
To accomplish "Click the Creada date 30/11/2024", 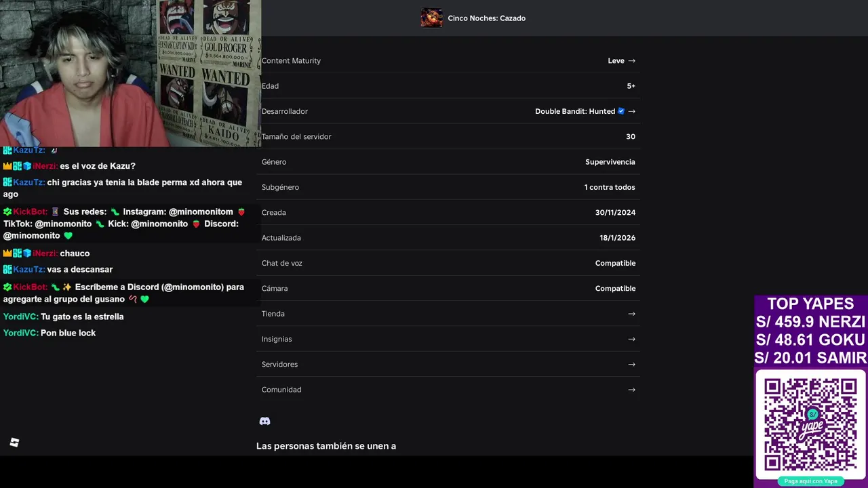I will click(x=615, y=213).
